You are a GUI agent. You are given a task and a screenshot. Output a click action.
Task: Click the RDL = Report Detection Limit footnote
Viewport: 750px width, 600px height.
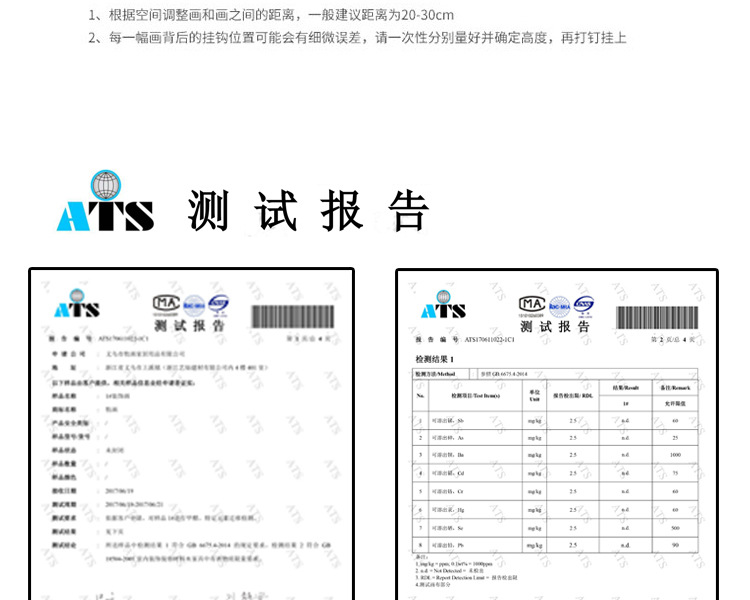pos(466,578)
